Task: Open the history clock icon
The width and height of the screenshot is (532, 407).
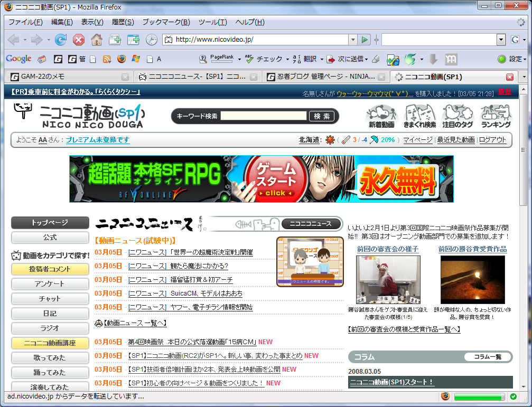Action: (x=151, y=40)
